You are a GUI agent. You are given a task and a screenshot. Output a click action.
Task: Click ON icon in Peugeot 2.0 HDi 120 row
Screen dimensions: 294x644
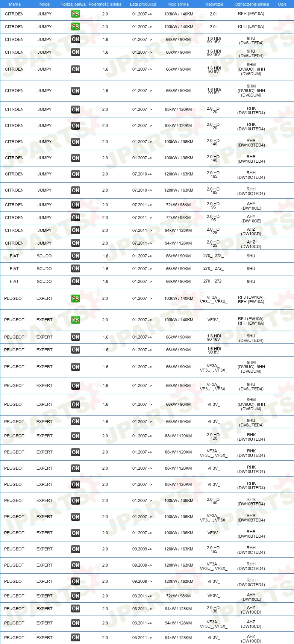(76, 436)
